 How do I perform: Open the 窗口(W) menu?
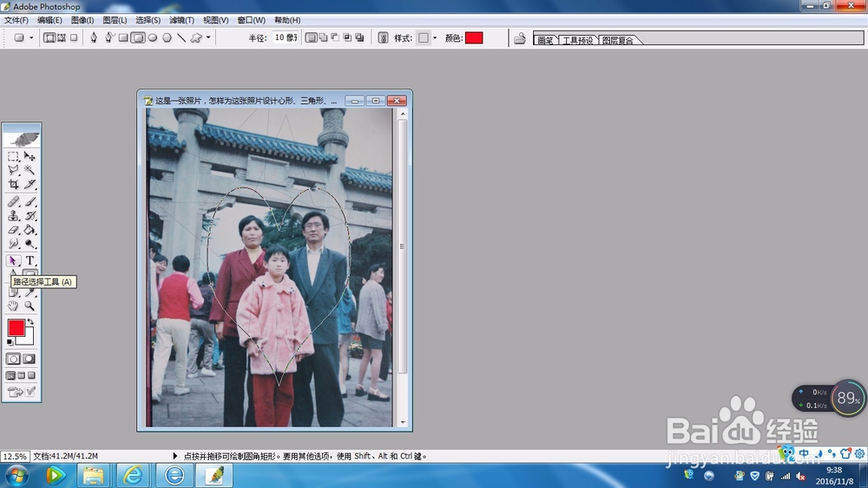coord(252,20)
